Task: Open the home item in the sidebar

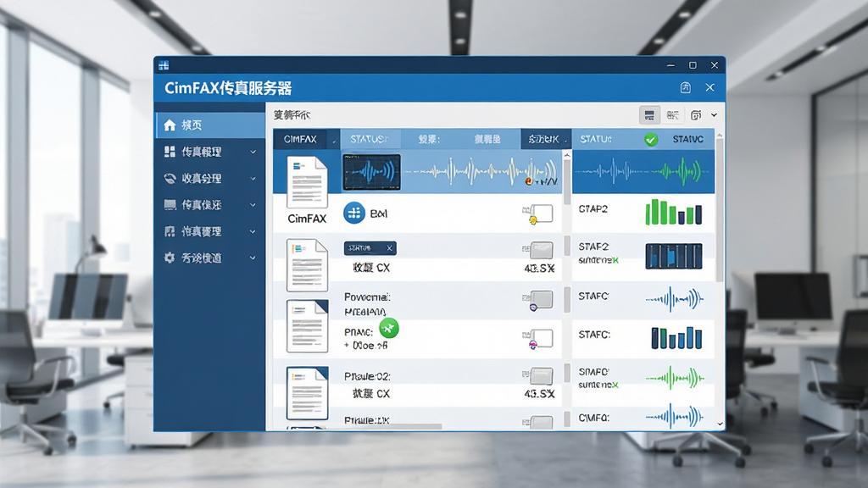Action: 211,125
